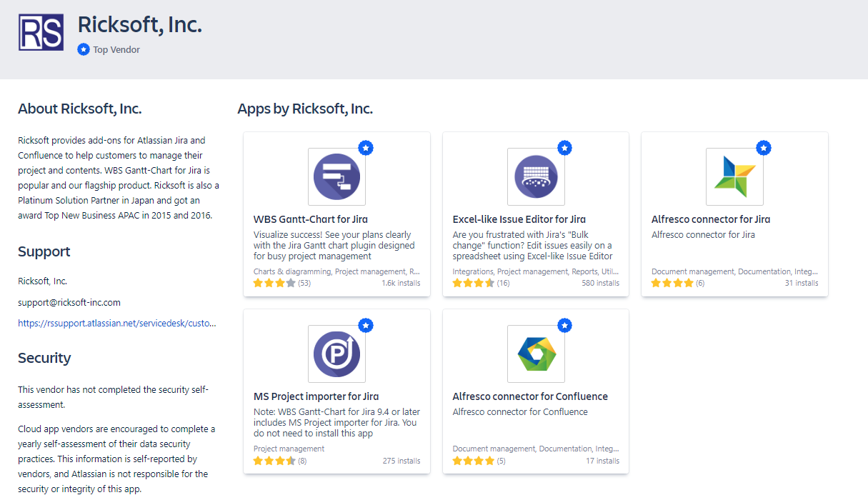Open MS Project importer for Jira title
Image resolution: width=868 pixels, height=500 pixels.
pos(316,396)
